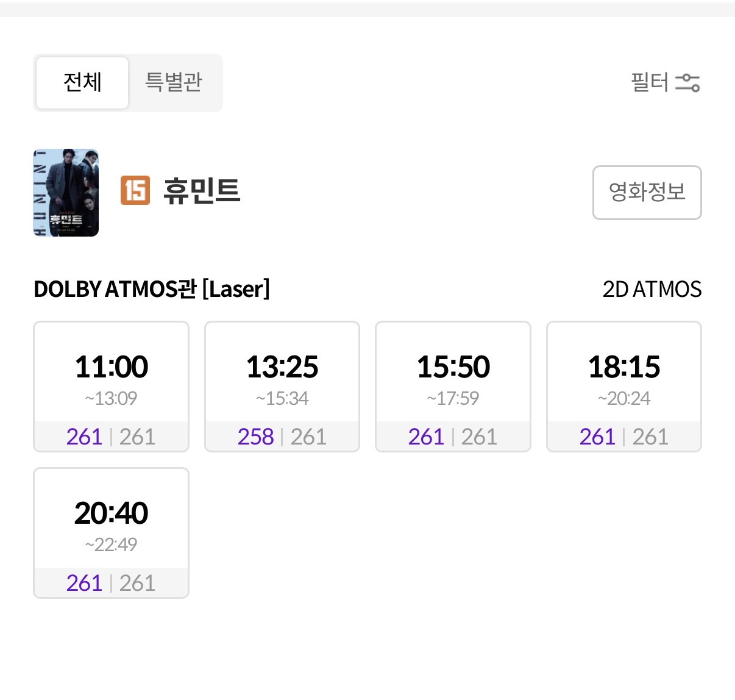The width and height of the screenshot is (735, 700).
Task: Click the DOLBY ATMOS관 [Laser] heading
Action: point(152,289)
